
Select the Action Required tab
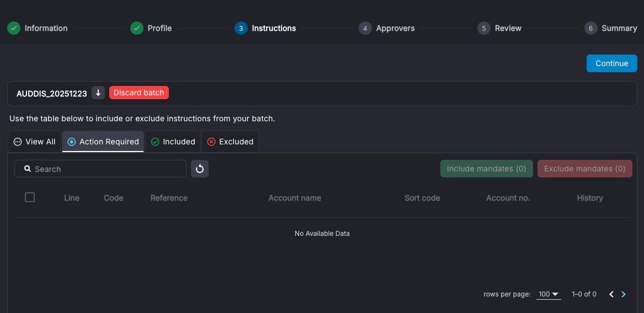click(103, 142)
